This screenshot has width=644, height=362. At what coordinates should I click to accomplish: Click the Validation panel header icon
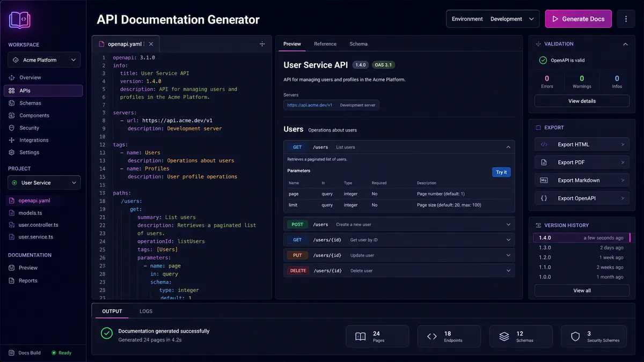point(538,44)
